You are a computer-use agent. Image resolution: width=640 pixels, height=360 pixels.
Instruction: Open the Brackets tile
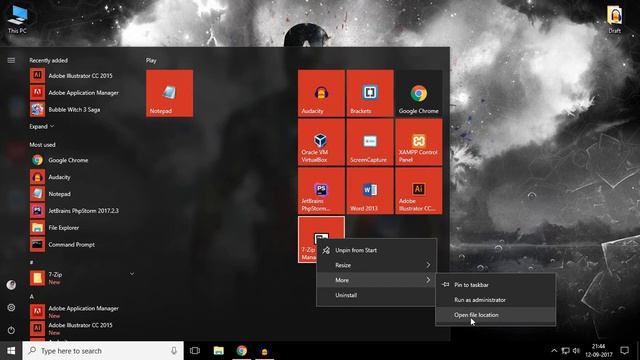[x=370, y=93]
